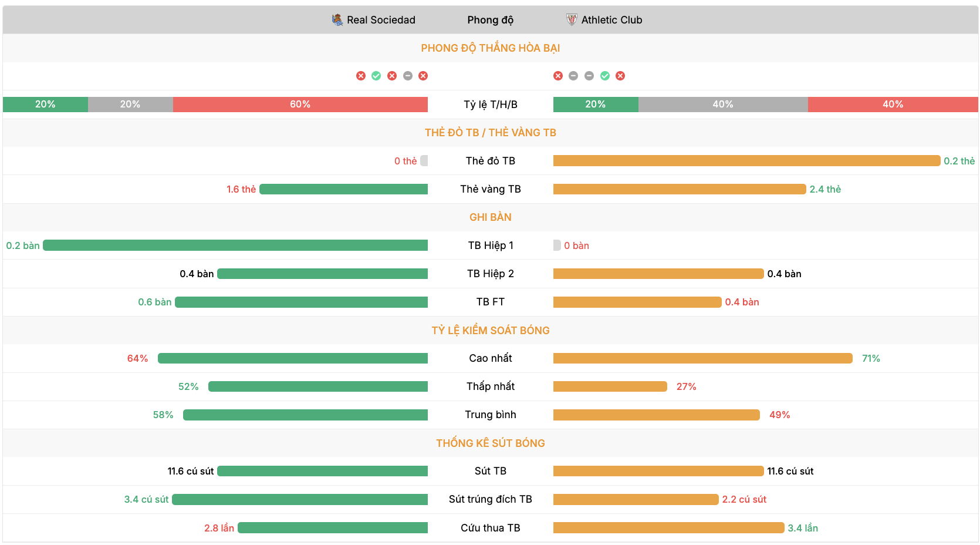
Task: Open the Athletic Club team name link
Action: tap(611, 20)
